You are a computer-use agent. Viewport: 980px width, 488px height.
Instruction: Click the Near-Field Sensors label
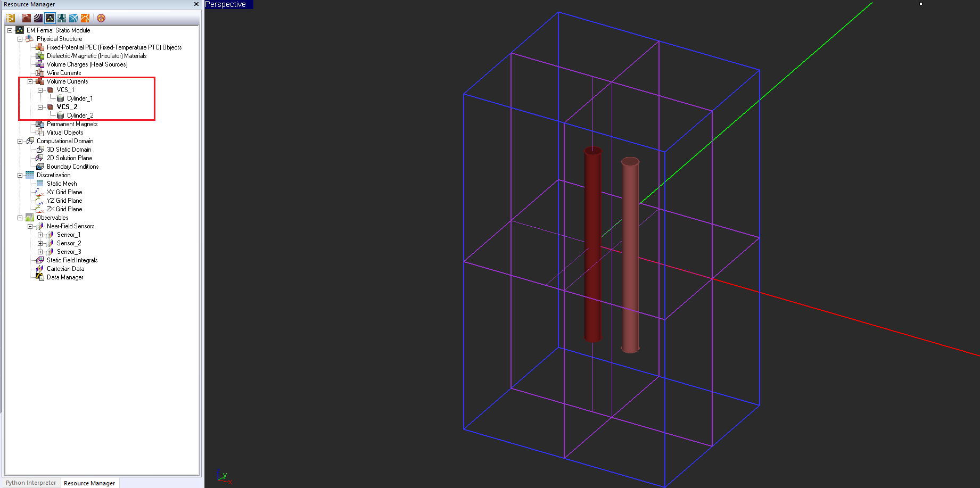coord(70,226)
